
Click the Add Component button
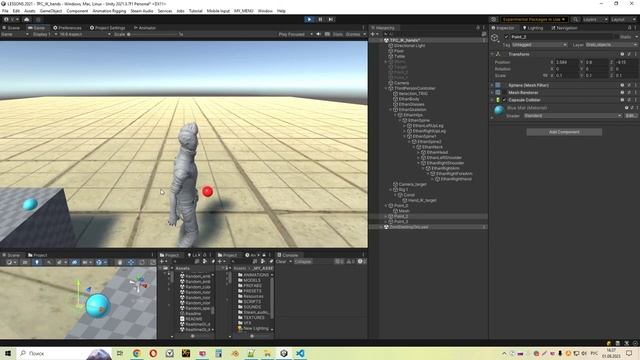pos(564,132)
